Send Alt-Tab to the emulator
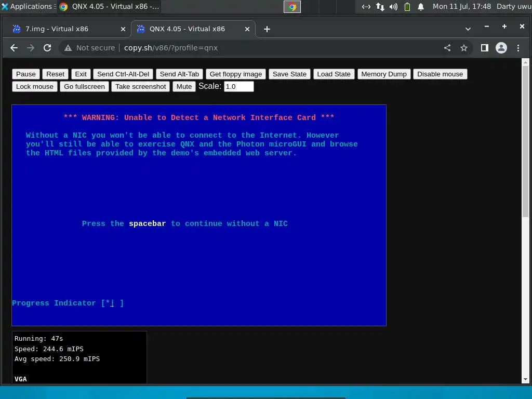 point(179,74)
